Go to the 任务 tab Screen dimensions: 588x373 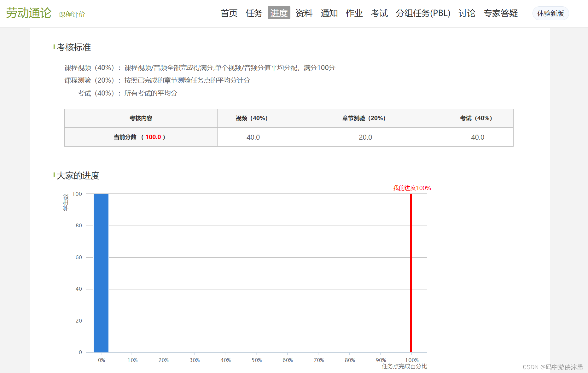click(254, 13)
